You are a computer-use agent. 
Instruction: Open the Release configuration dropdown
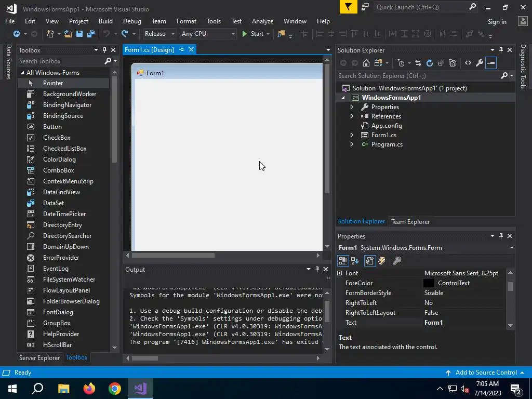coord(159,34)
